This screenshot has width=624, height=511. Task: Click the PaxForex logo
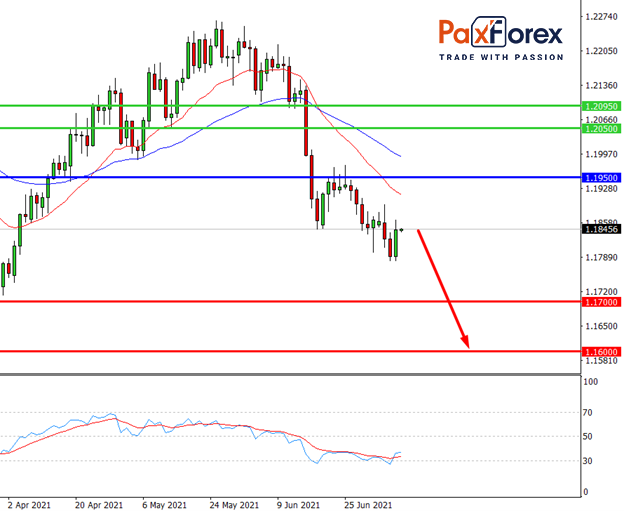click(x=501, y=32)
